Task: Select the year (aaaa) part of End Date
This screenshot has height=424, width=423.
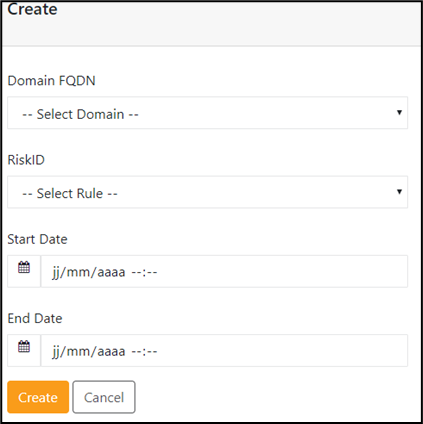Action: 111,352
